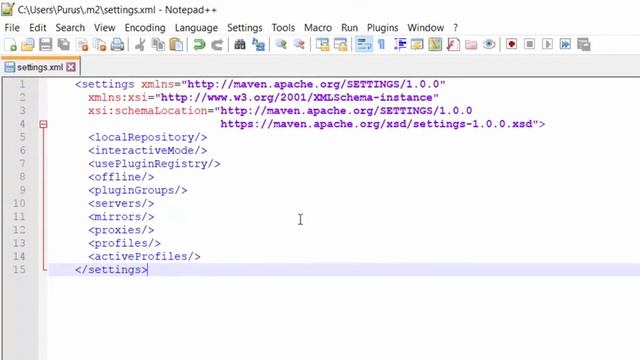This screenshot has width=640, height=360.
Task: Click the Save recorded macro icon
Action: point(584,44)
